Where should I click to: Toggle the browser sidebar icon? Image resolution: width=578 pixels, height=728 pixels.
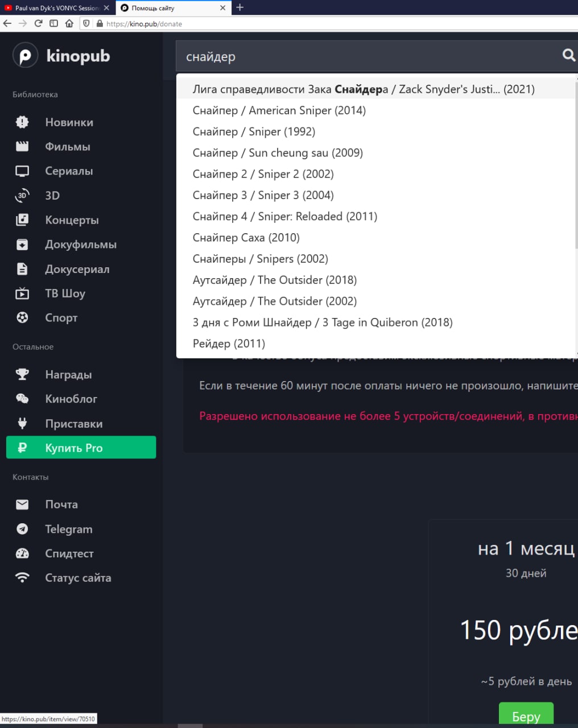(53, 23)
